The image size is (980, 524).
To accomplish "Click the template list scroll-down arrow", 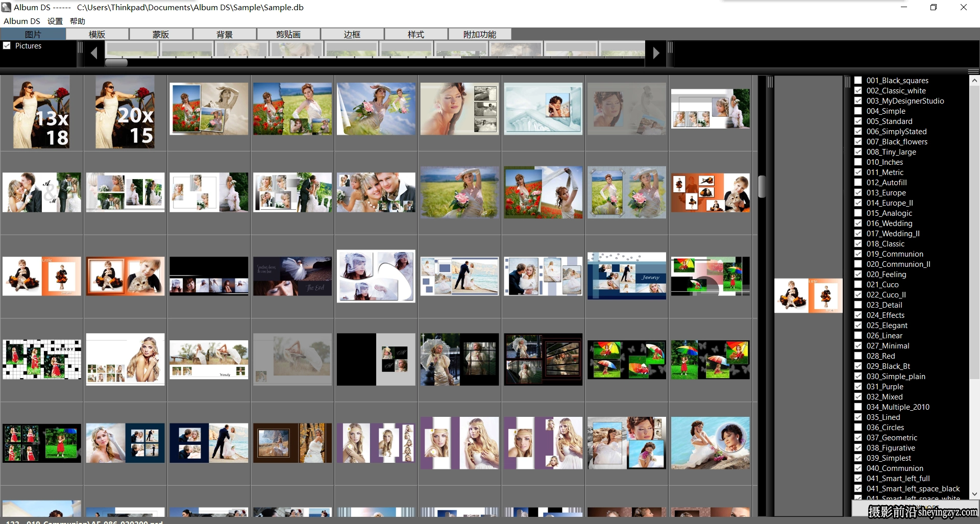I will click(974, 494).
